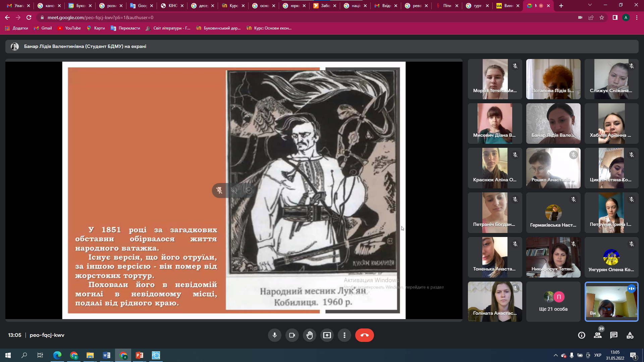Toggle the microphone in Meet controls
The image size is (644, 362).
pos(274,335)
